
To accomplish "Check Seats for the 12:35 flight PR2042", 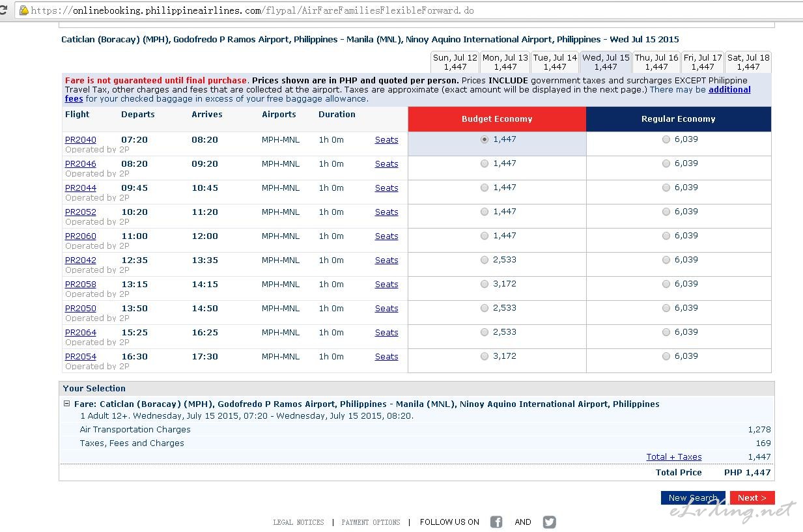I will click(386, 260).
